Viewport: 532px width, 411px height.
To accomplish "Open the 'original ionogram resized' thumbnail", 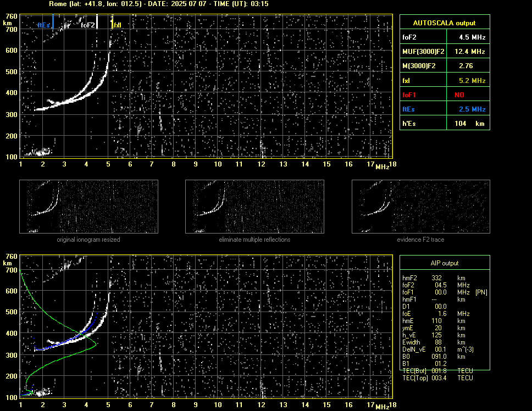I will pyautogui.click(x=88, y=207).
